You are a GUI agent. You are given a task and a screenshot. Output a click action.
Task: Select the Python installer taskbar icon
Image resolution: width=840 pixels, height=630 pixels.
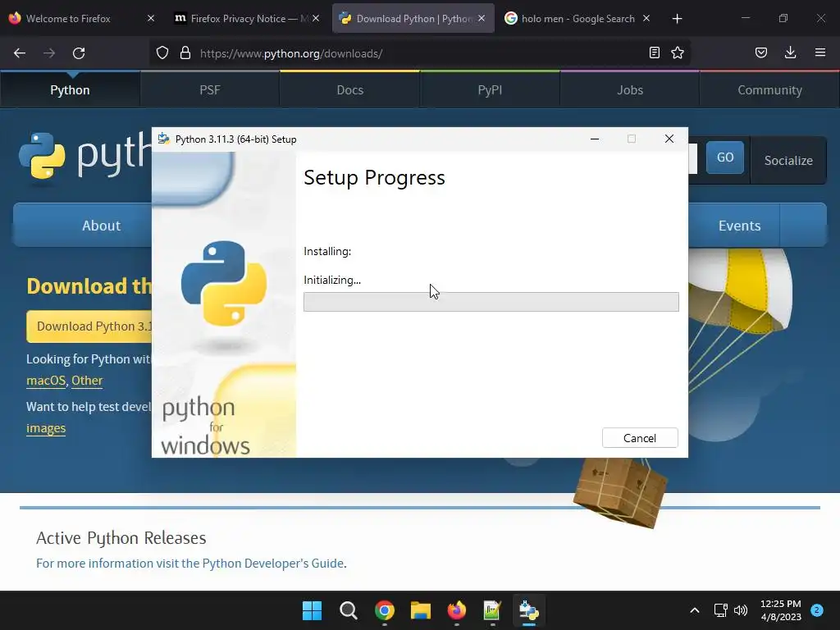pos(529,610)
